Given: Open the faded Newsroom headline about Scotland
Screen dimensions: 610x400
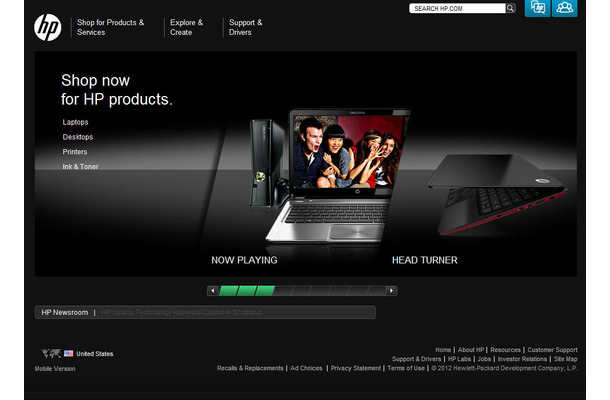Looking at the screenshot, I should [x=181, y=312].
